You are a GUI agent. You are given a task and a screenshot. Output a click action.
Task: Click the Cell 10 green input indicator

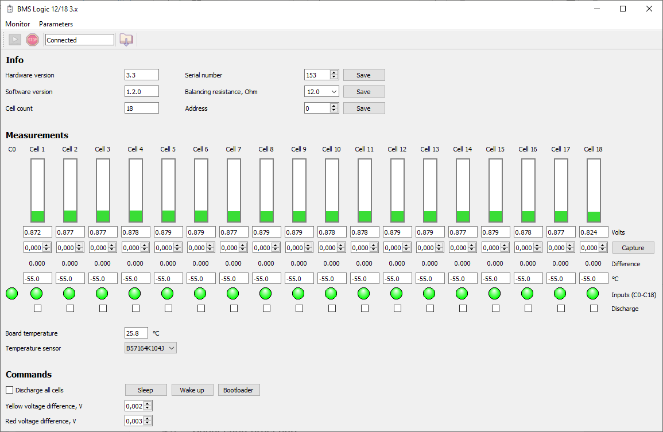332,293
